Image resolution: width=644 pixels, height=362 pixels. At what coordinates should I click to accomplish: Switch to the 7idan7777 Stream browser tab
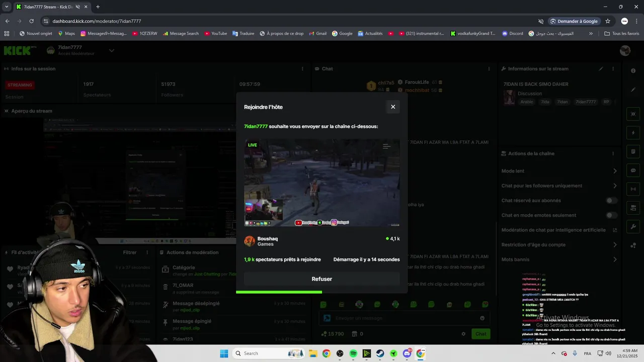tap(48, 7)
